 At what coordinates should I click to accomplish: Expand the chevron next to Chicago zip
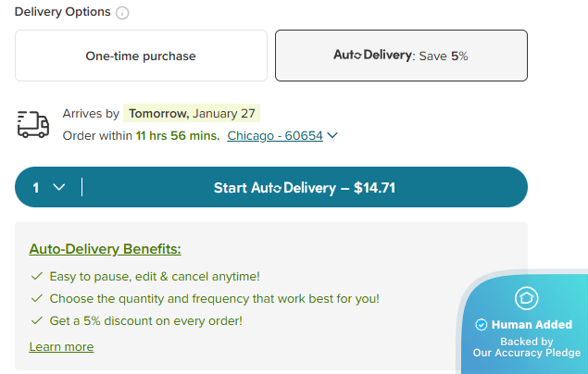coord(333,135)
